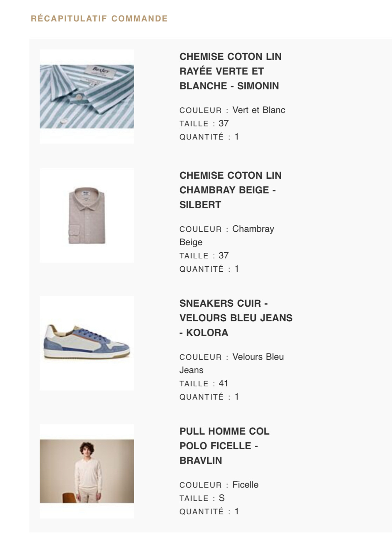Click the size 37 on Silbert shirt
The image size is (392, 535).
pos(224,256)
